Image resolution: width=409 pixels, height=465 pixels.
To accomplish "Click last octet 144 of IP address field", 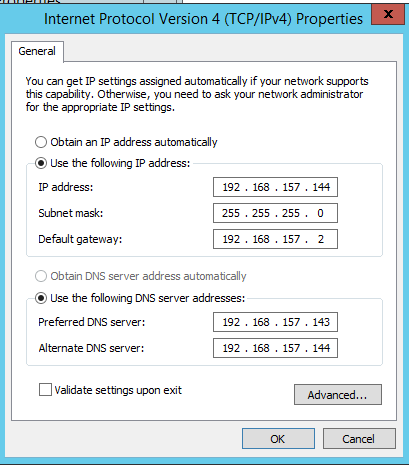I will pyautogui.click(x=321, y=187).
